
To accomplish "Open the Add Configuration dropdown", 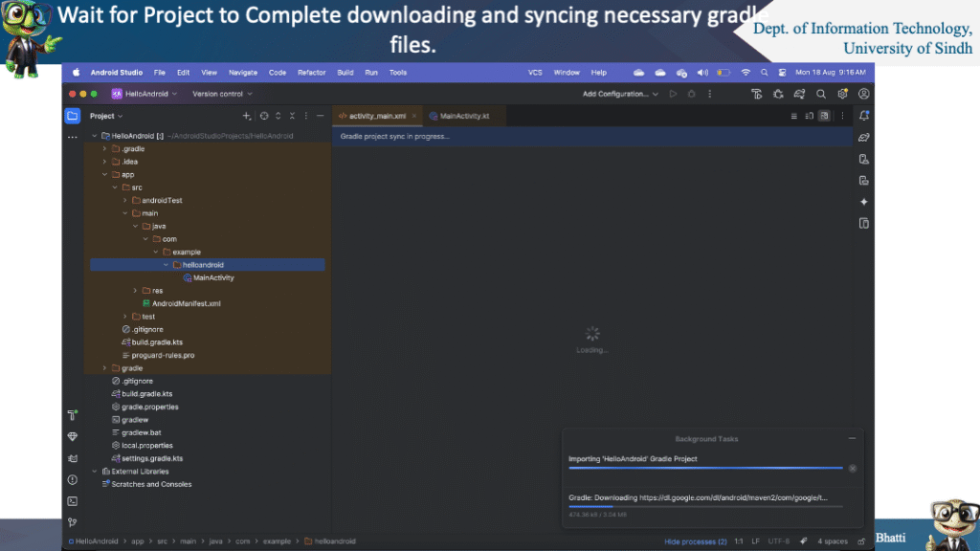I will click(619, 94).
